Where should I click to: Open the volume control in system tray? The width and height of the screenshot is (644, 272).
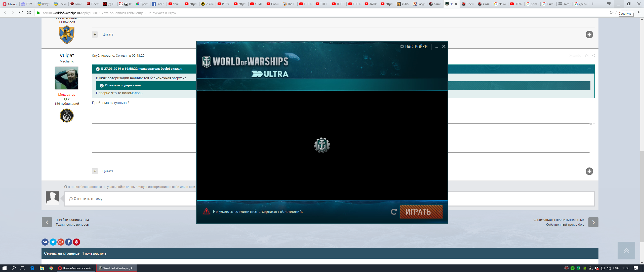click(609, 268)
